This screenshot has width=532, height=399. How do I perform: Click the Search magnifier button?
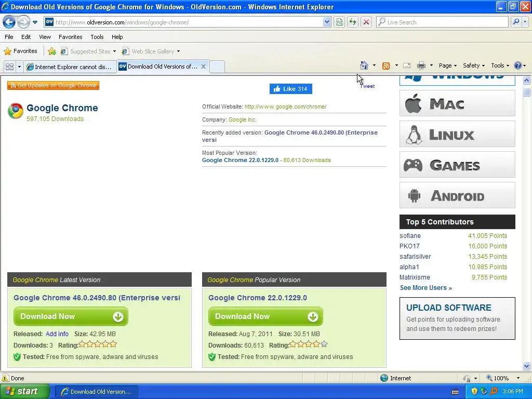point(516,22)
